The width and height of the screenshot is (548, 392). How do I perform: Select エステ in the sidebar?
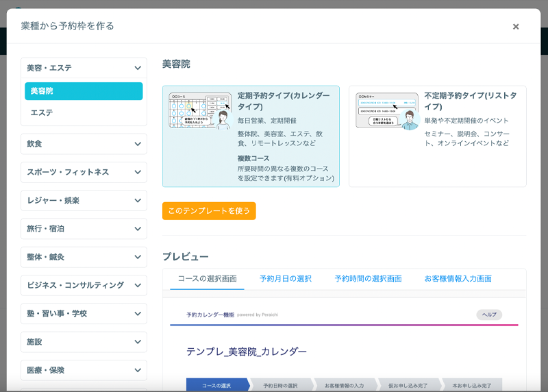pos(84,112)
